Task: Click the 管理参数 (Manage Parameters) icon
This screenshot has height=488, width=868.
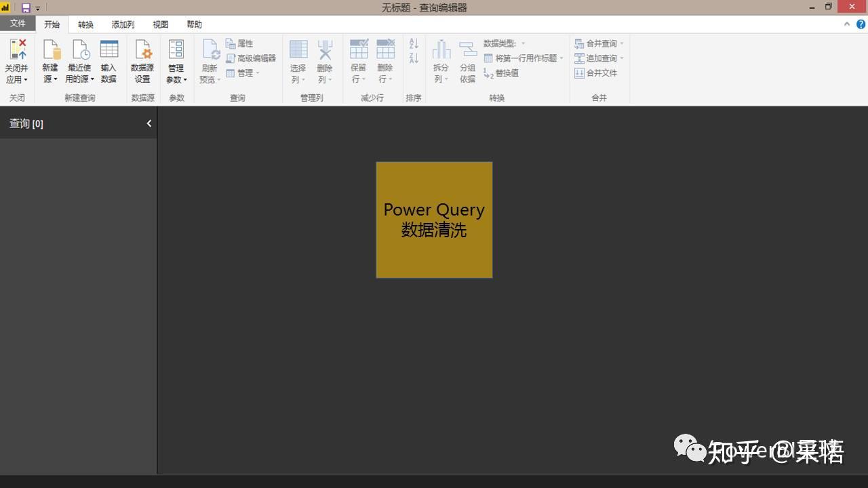Action: pyautogui.click(x=176, y=49)
